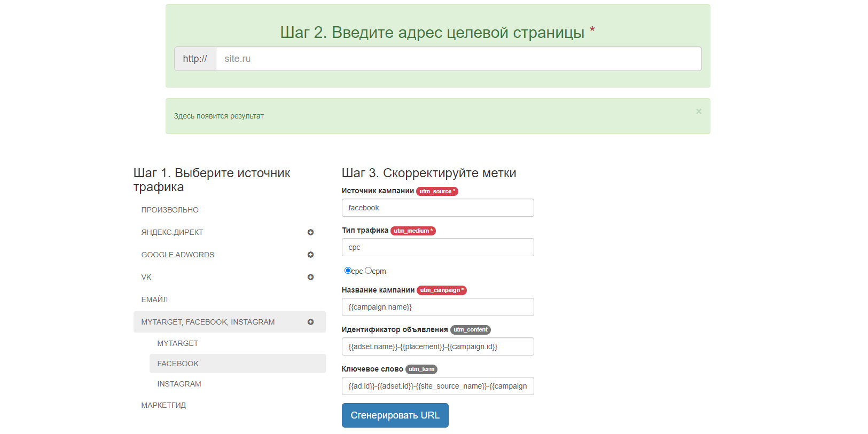868x434 pixels.
Task: Select INSTAGRAM sub-item
Action: pyautogui.click(x=179, y=384)
